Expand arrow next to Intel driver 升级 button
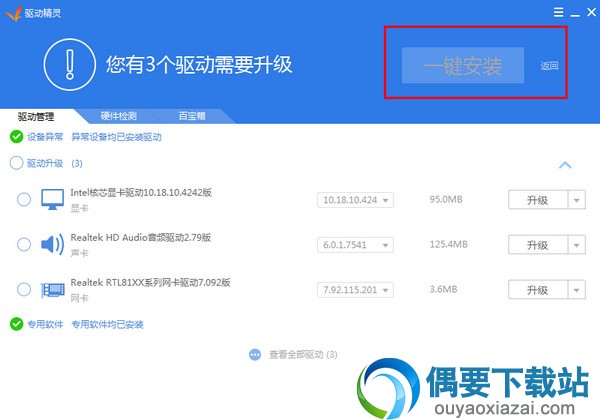600x420 pixels. point(576,200)
